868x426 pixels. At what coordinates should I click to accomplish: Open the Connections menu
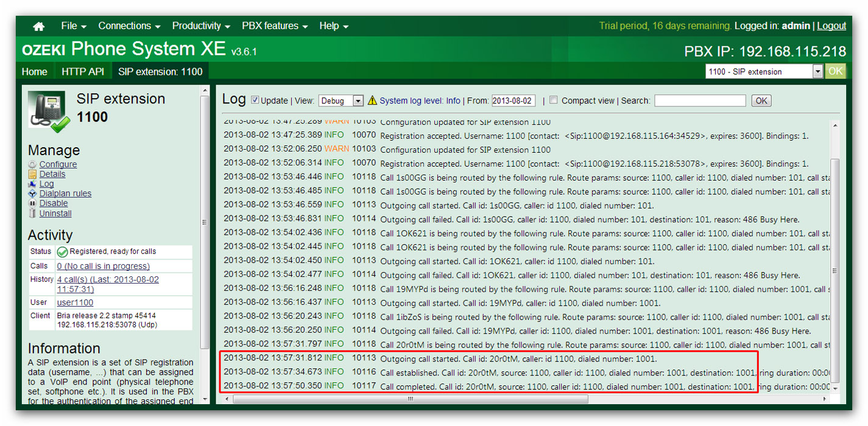tap(129, 26)
